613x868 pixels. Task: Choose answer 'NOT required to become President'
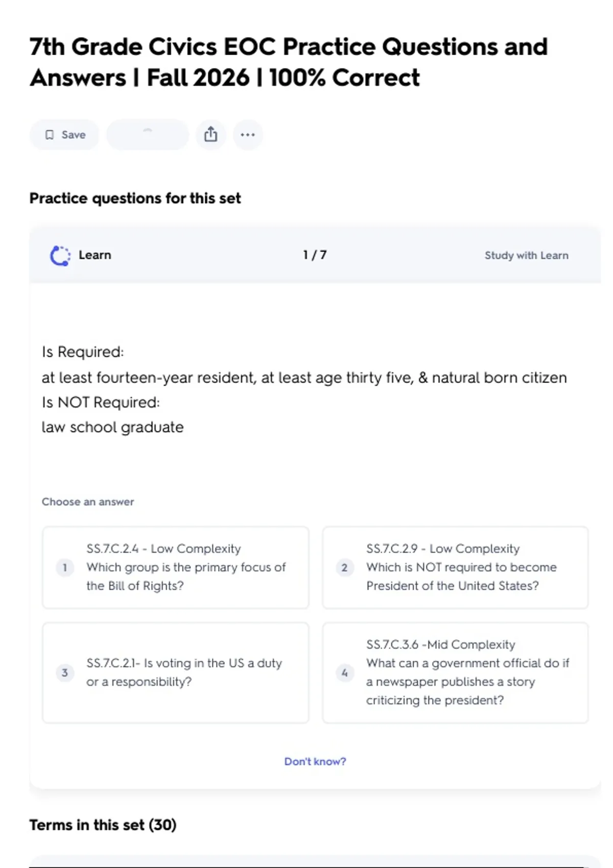click(x=461, y=567)
